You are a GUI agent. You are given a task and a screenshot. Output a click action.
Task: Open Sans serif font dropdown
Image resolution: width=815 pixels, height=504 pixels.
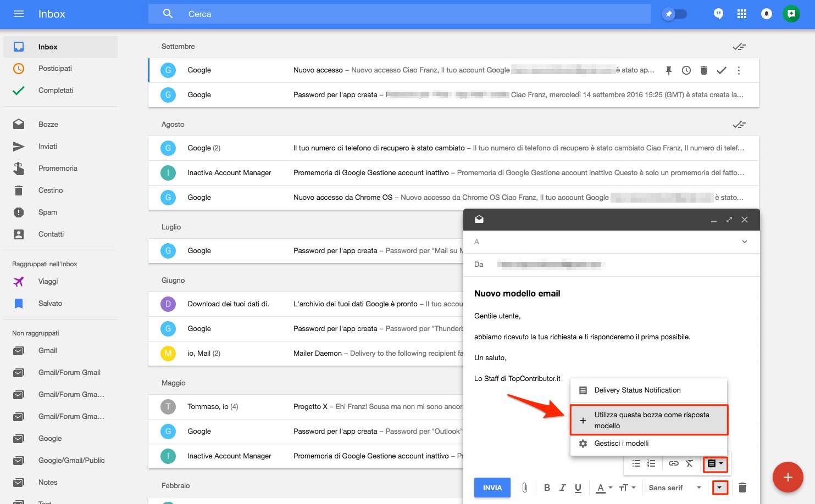[675, 488]
